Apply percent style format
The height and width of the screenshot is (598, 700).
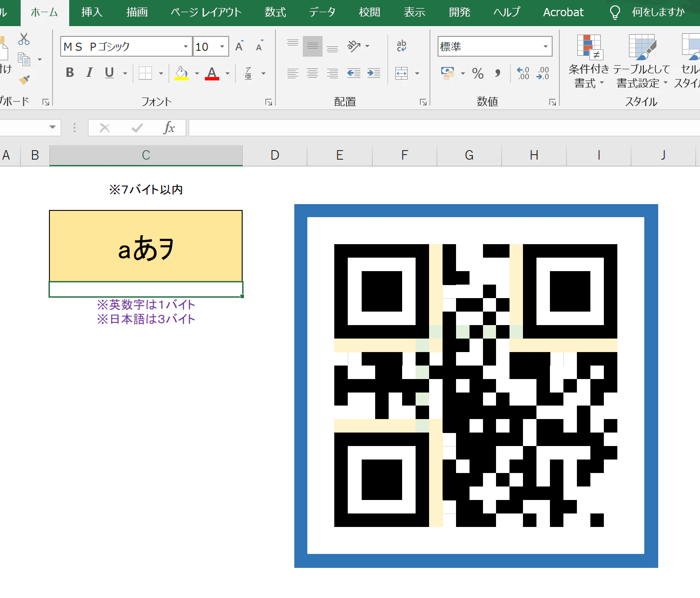(478, 73)
